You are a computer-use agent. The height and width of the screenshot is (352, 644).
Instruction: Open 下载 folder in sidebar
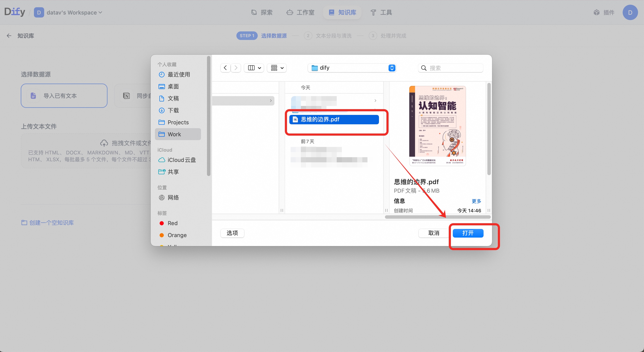pyautogui.click(x=173, y=110)
